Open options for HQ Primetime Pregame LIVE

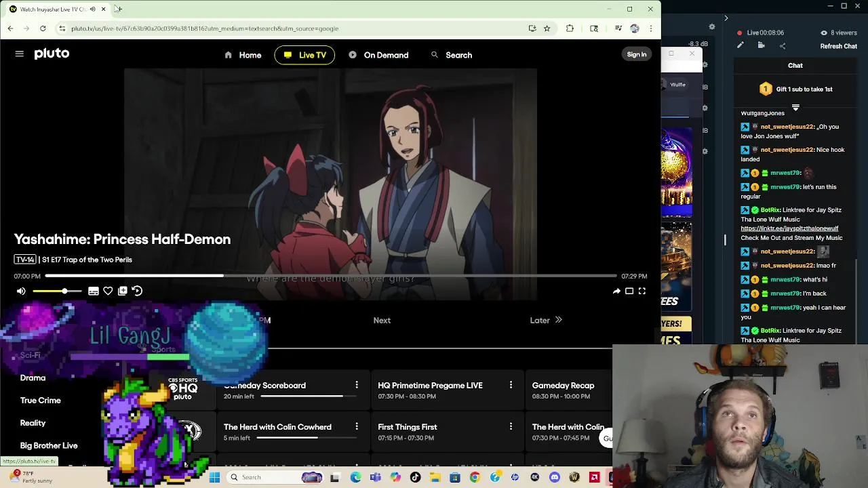(x=511, y=385)
